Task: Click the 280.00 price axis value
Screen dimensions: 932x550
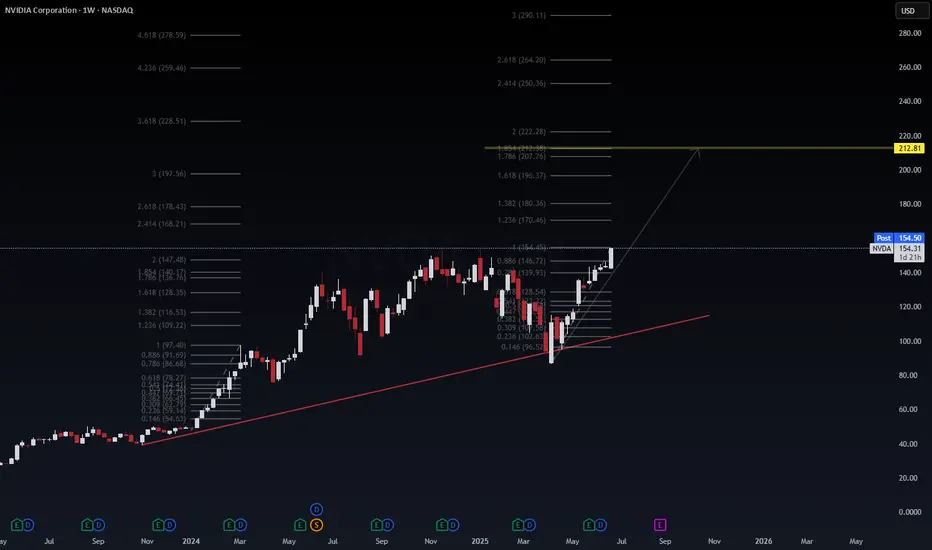Action: 909,33
